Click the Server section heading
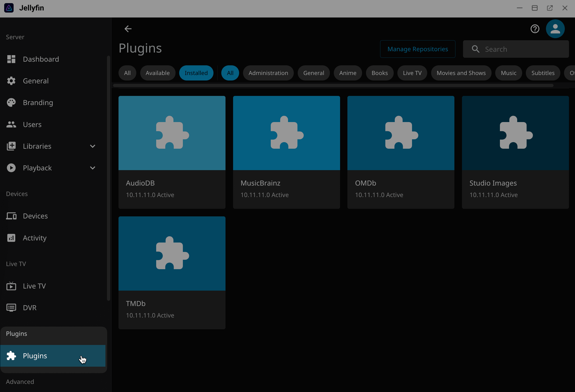This screenshot has width=575, height=392. click(x=15, y=37)
